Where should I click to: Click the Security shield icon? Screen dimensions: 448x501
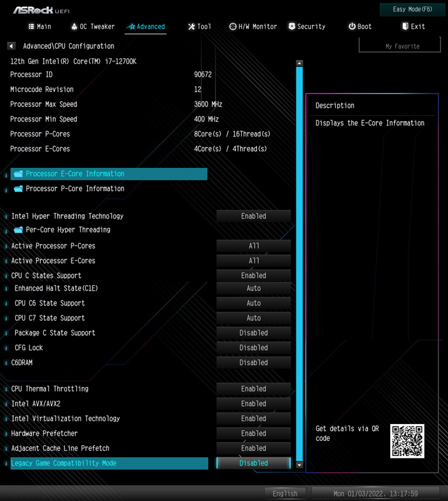click(291, 26)
